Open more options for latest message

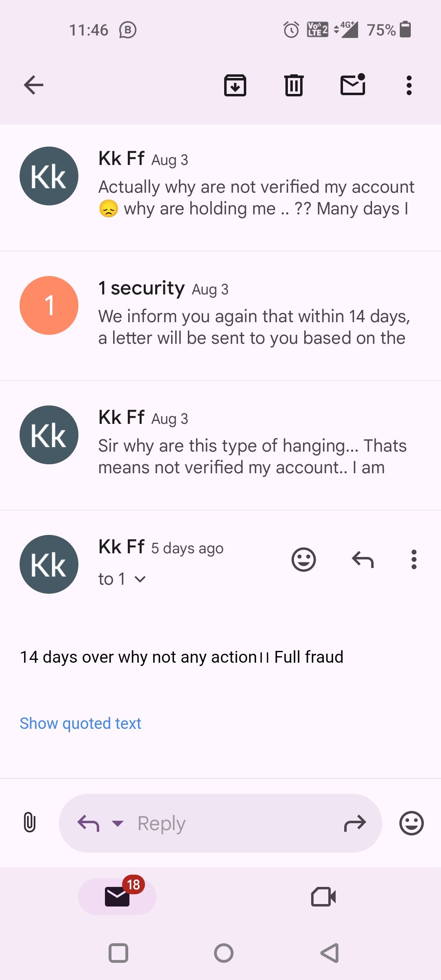pos(414,559)
